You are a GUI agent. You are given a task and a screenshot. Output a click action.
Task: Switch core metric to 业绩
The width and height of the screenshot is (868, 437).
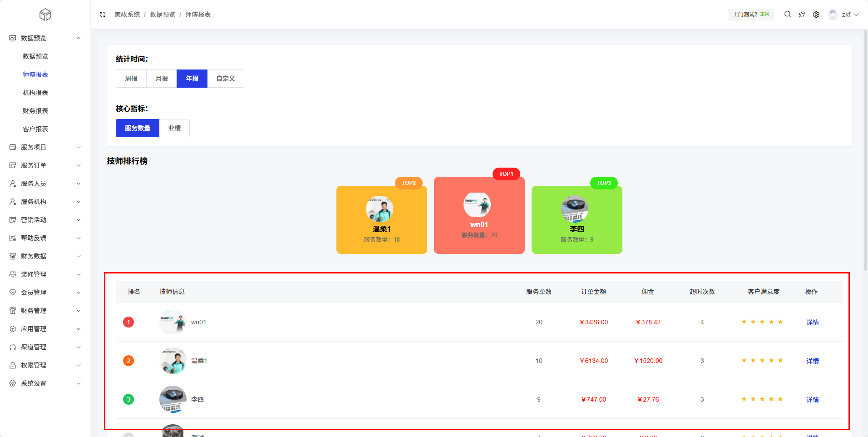click(x=174, y=128)
